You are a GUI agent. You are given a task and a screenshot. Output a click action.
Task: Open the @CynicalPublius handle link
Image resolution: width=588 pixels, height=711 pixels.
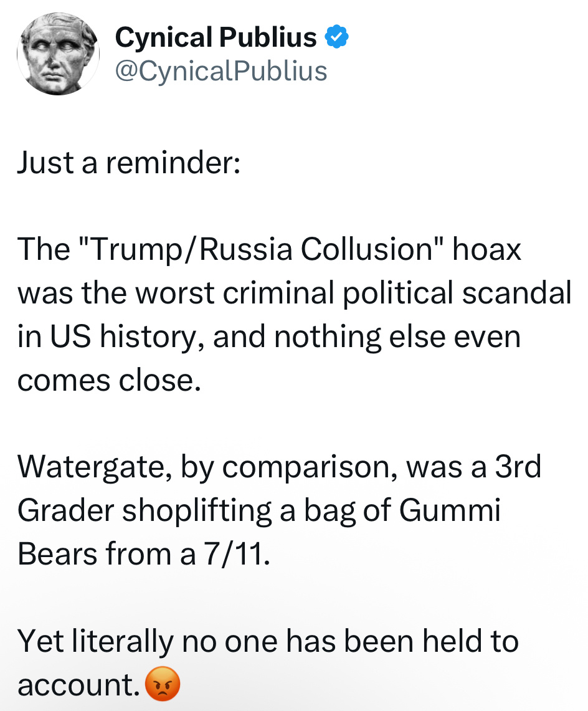click(x=221, y=71)
